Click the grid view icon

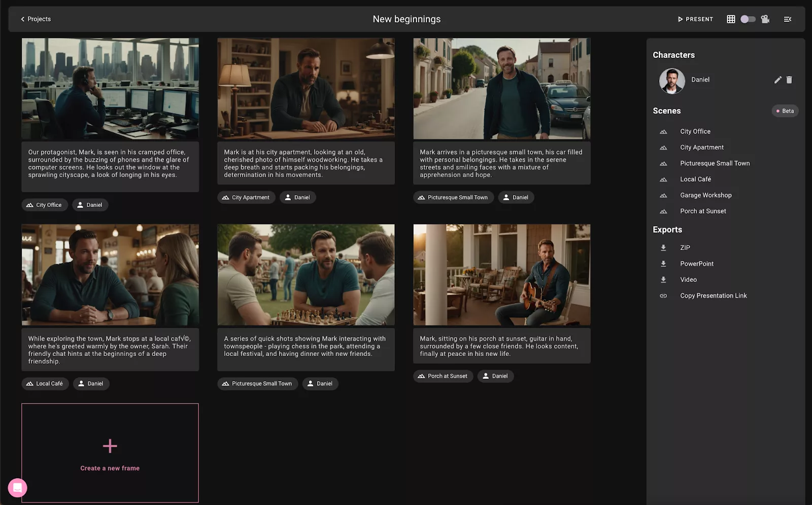tap(731, 19)
